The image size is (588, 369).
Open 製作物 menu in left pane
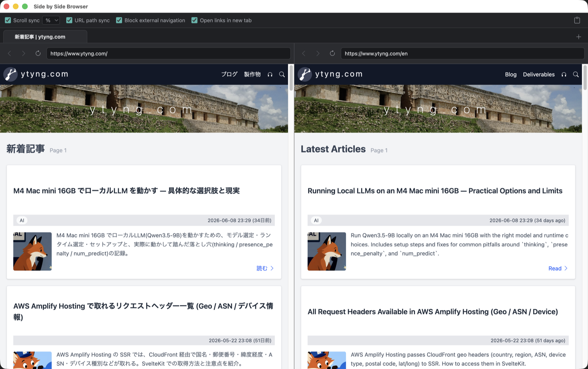point(252,74)
